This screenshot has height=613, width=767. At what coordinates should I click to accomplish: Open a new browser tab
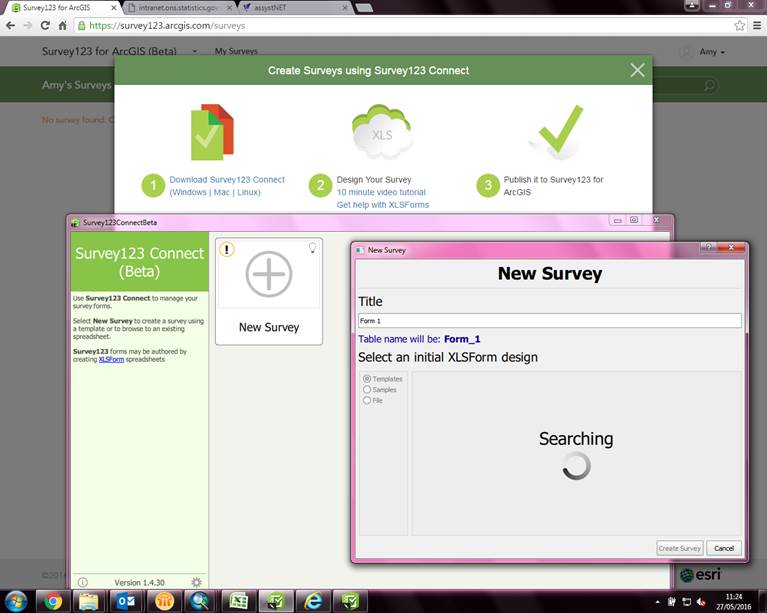364,7
